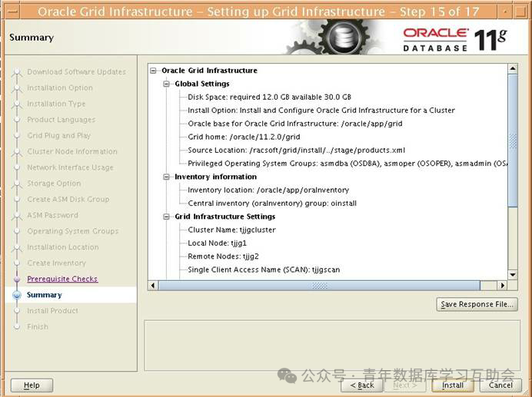The width and height of the screenshot is (532, 397).
Task: Select the Single Client Access Name tjjgscan row
Action: [264, 270]
